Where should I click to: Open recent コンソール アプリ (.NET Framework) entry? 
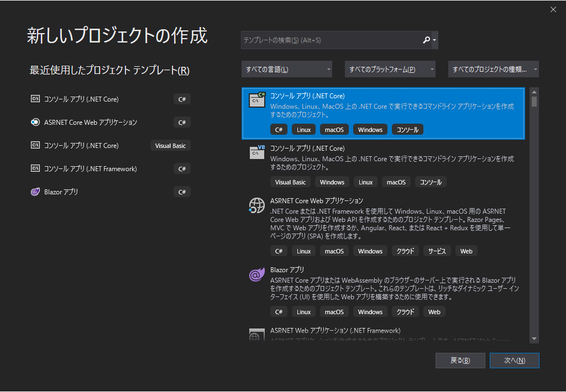(111, 168)
